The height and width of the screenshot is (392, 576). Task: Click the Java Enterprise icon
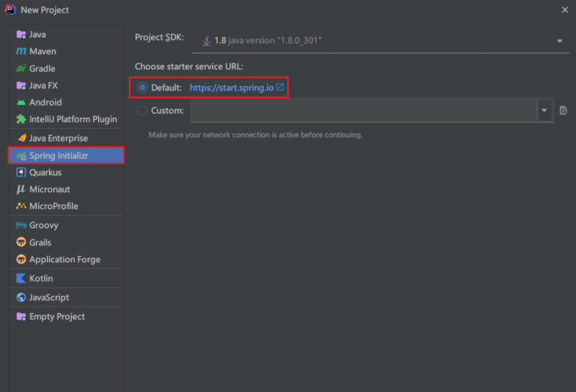tap(22, 138)
